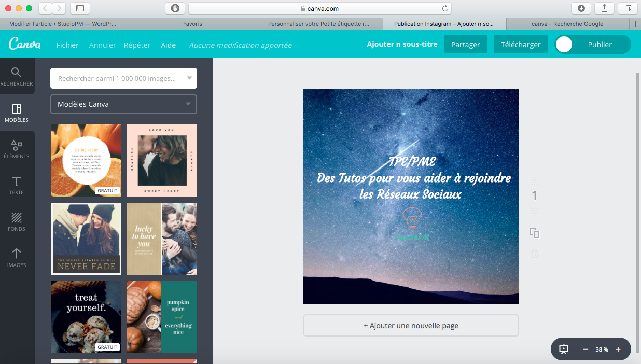Expand the Modèles Canva dropdown
Screen dimensions: 641x364
coord(188,104)
